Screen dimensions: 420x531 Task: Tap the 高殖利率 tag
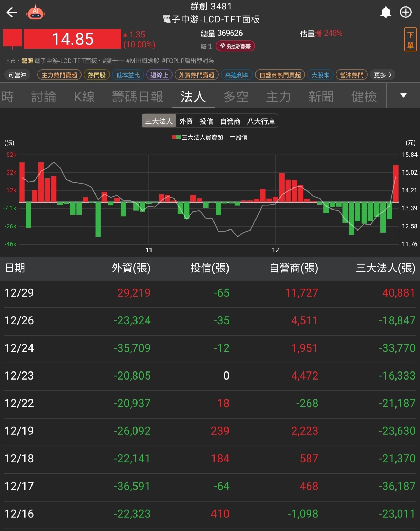[x=237, y=75]
